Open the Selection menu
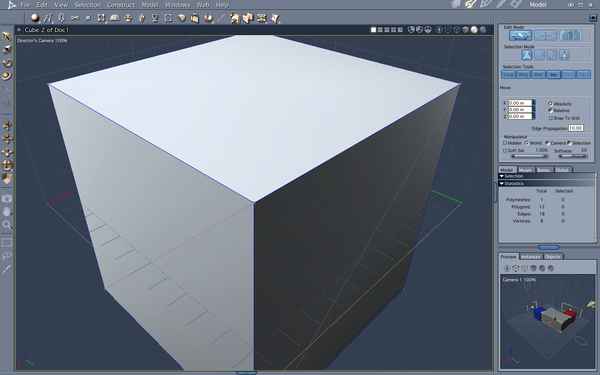Screen dimensions: 600x375 pos(87,5)
